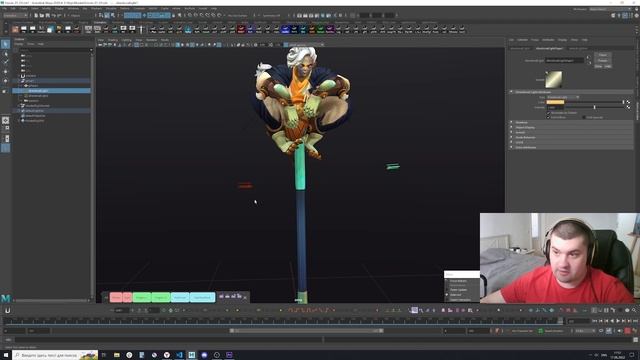Enable Snap to points icon

tap(202, 15)
